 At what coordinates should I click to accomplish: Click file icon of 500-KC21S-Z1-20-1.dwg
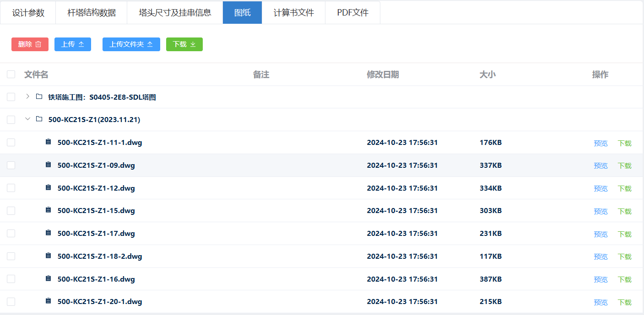48,301
